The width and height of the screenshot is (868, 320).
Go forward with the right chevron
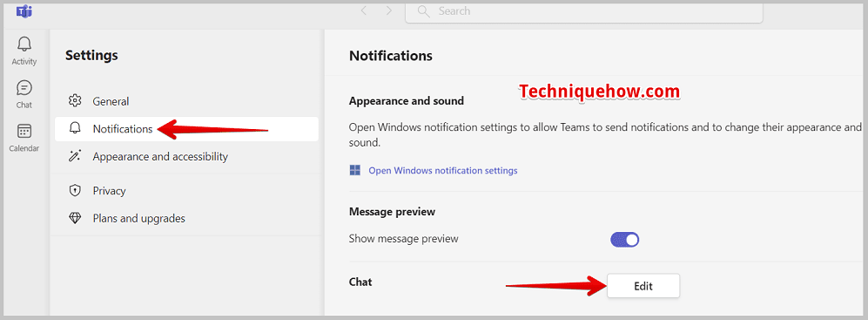tap(389, 10)
